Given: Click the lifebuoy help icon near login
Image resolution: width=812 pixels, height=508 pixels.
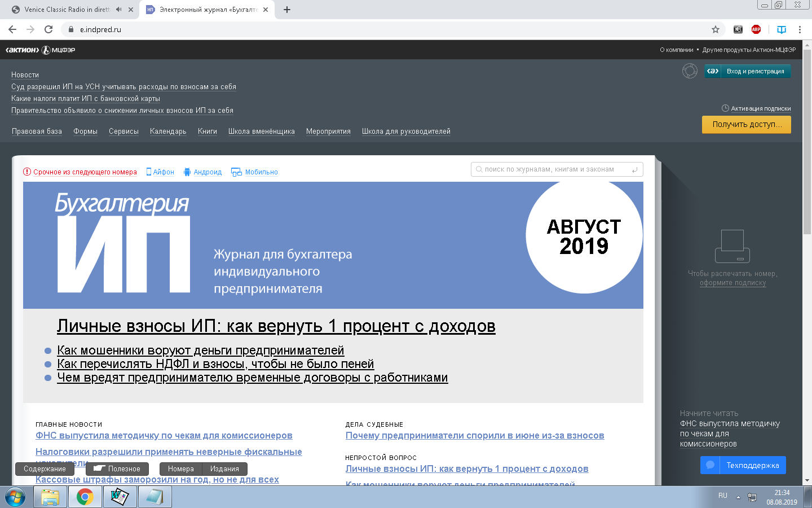Looking at the screenshot, I should point(690,71).
